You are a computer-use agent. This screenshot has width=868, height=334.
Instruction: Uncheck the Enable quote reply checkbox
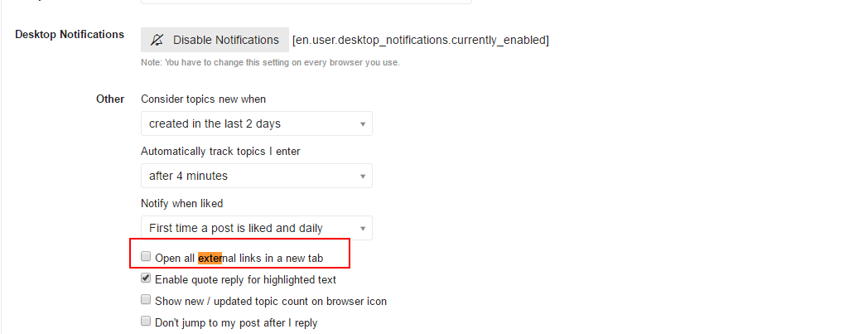pyautogui.click(x=146, y=278)
